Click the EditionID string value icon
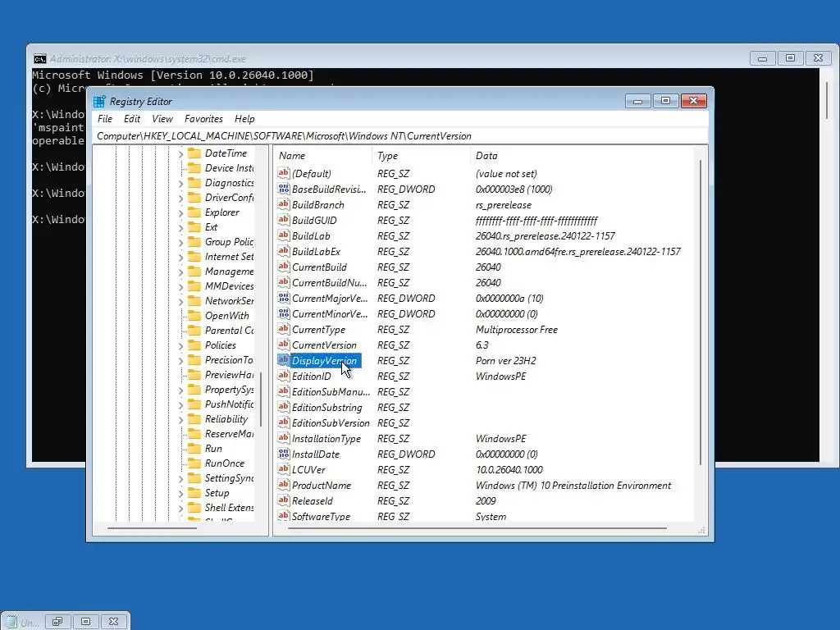This screenshot has width=840, height=630. point(283,376)
